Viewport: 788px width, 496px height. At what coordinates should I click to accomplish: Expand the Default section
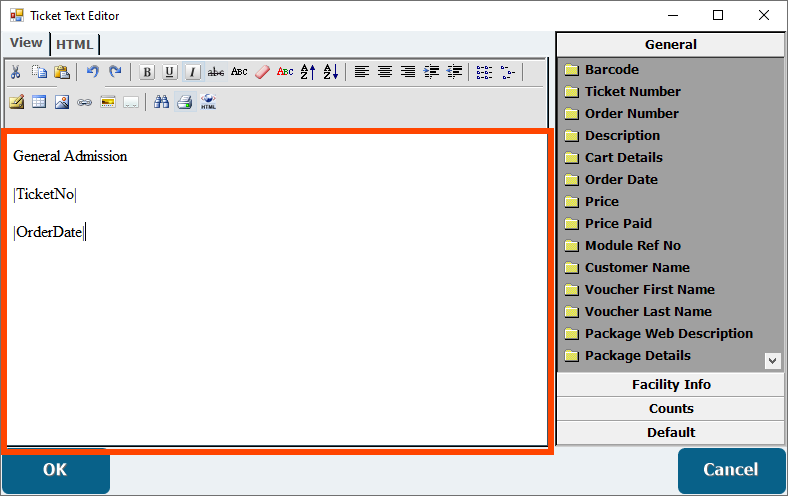[671, 433]
